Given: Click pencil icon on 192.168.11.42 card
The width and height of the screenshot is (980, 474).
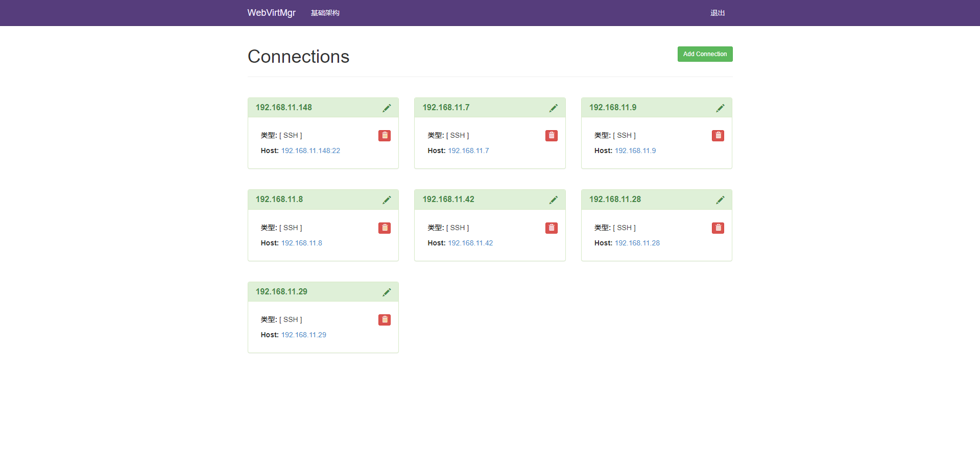Looking at the screenshot, I should [553, 200].
